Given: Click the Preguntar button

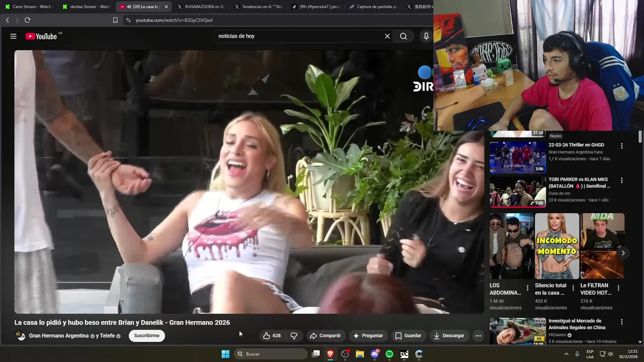Looking at the screenshot, I should [x=368, y=335].
